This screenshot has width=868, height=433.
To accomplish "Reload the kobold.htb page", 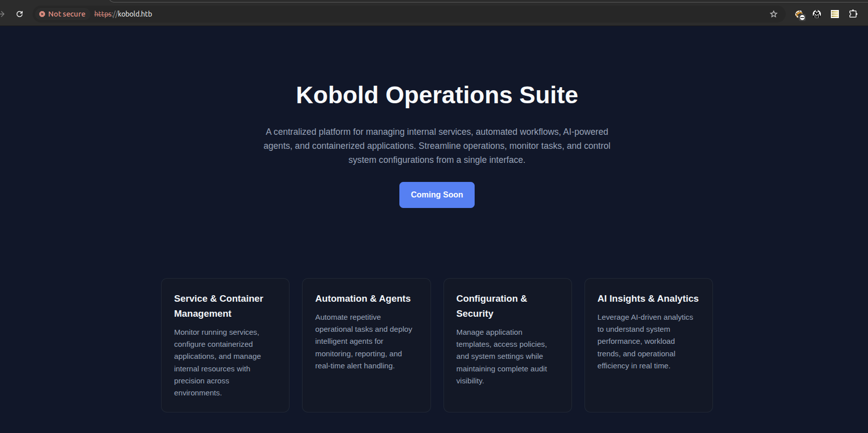I will [20, 14].
